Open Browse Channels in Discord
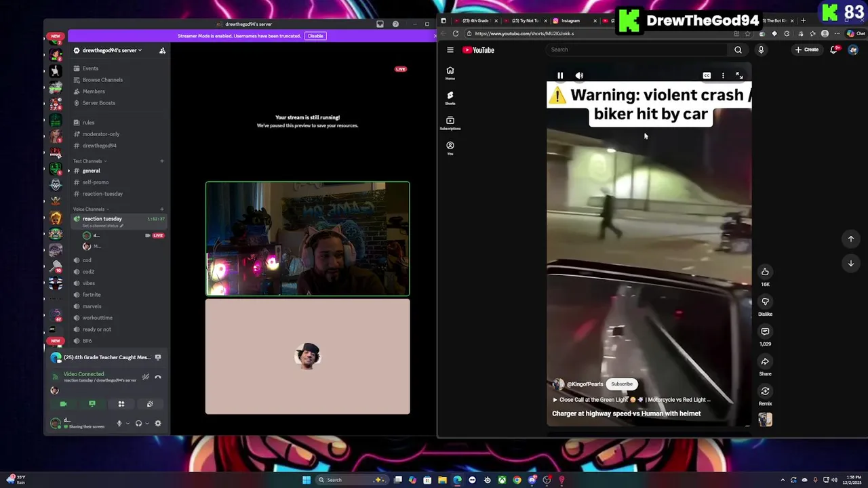Screen dimensions: 868x488 point(102,80)
